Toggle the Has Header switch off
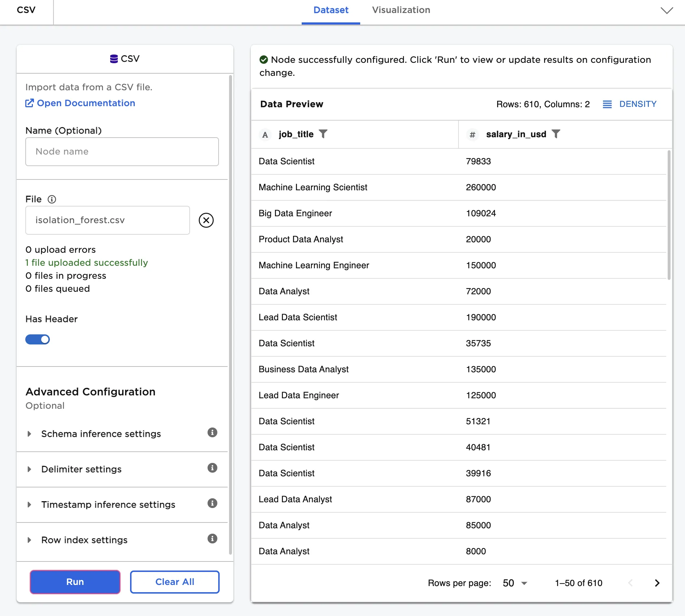The height and width of the screenshot is (616, 685). [38, 339]
